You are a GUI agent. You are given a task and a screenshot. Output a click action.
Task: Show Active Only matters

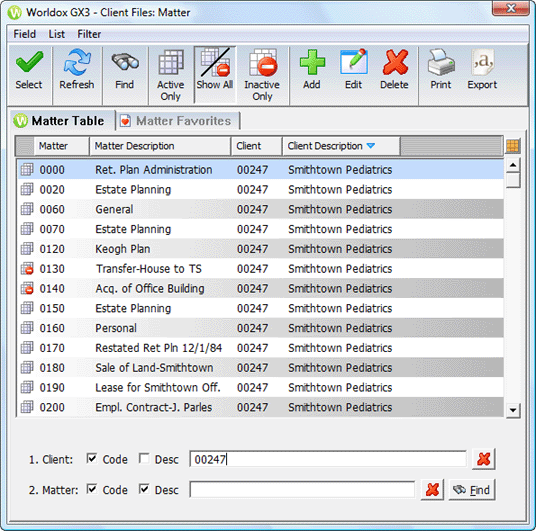[x=171, y=62]
